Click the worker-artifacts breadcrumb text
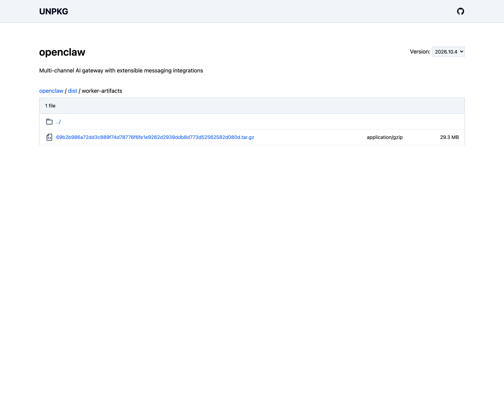 point(102,91)
